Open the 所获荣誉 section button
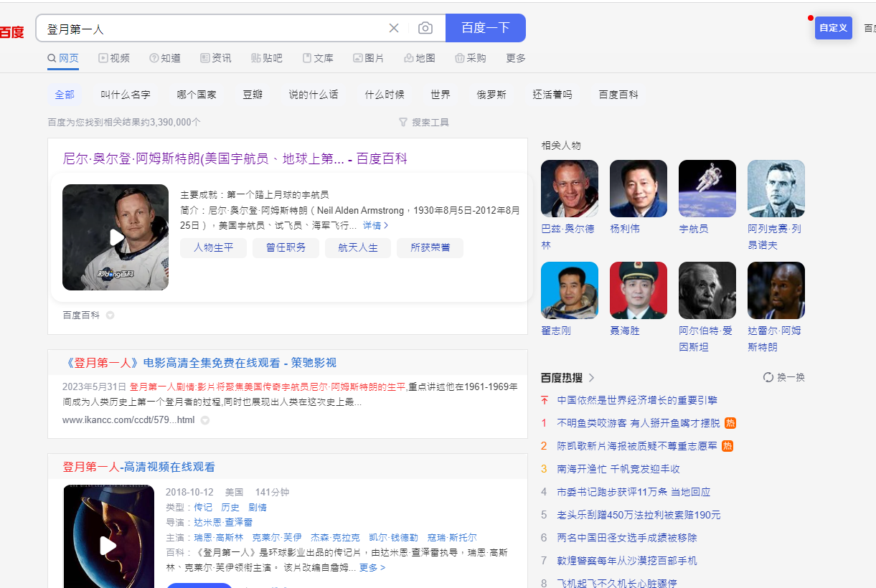This screenshot has height=588, width=876. point(430,247)
